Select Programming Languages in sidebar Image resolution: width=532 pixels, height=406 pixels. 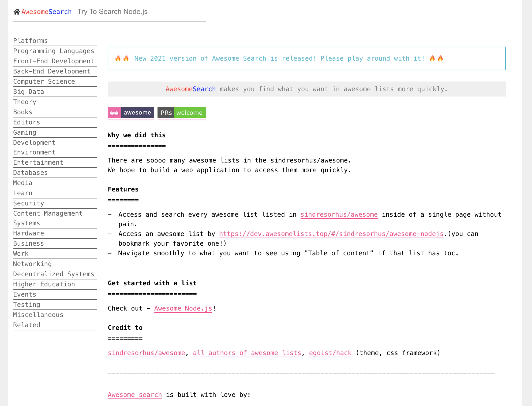point(54,51)
